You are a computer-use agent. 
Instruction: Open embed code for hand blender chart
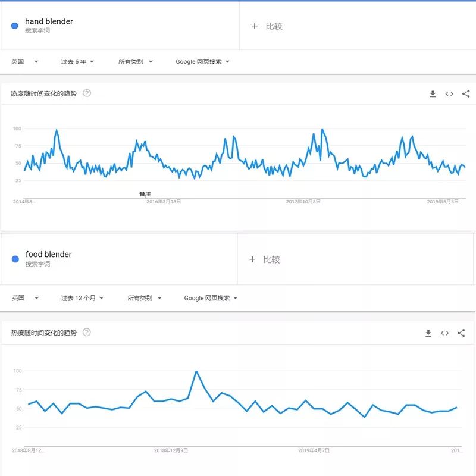pos(449,94)
